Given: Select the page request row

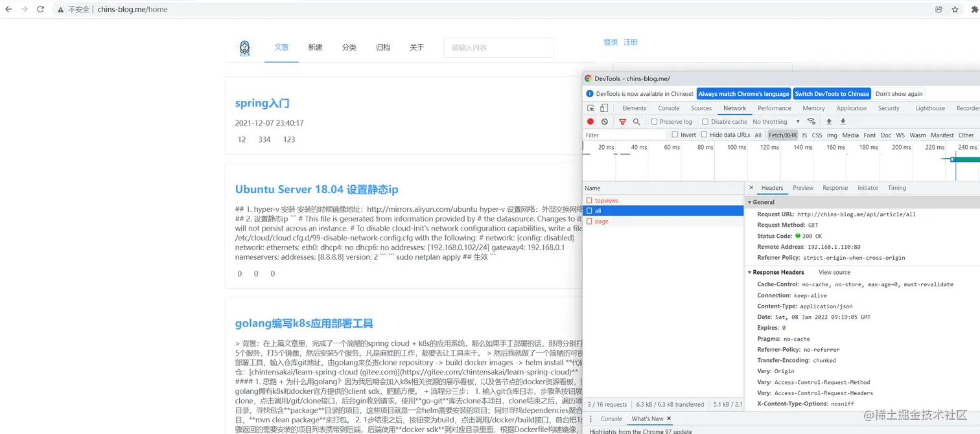Looking at the screenshot, I should 663,222.
